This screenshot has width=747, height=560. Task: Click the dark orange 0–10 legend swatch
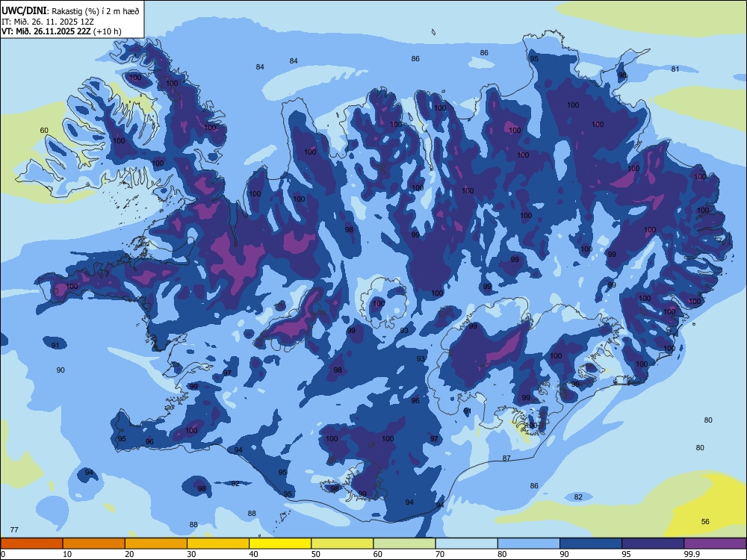coord(31,544)
